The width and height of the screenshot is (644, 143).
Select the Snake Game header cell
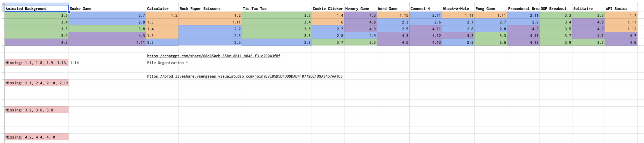(x=107, y=8)
